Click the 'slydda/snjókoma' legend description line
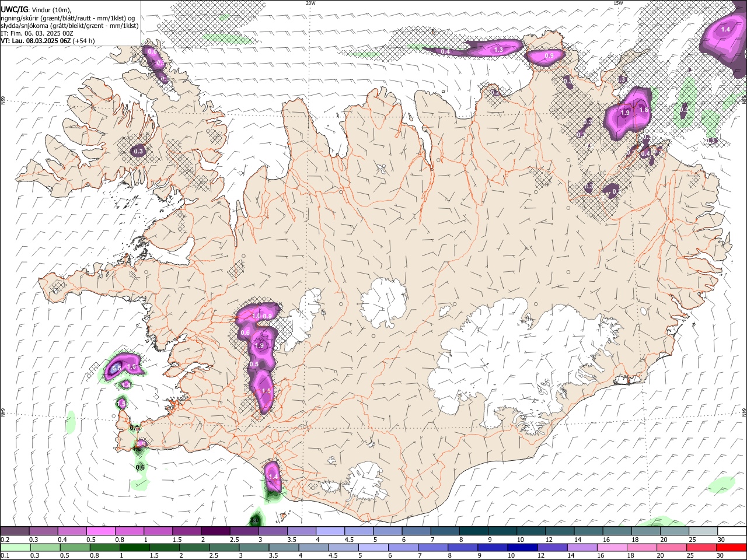747x560 pixels. 69,26
